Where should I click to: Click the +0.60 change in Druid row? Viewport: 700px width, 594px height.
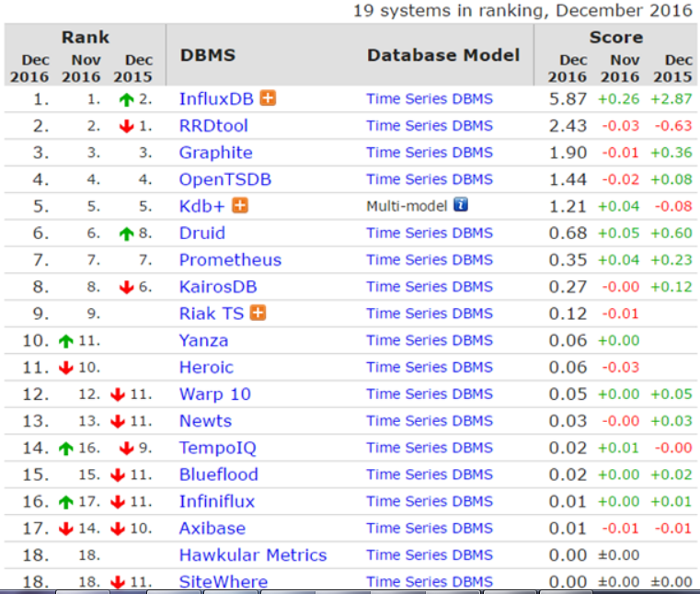[671, 233]
